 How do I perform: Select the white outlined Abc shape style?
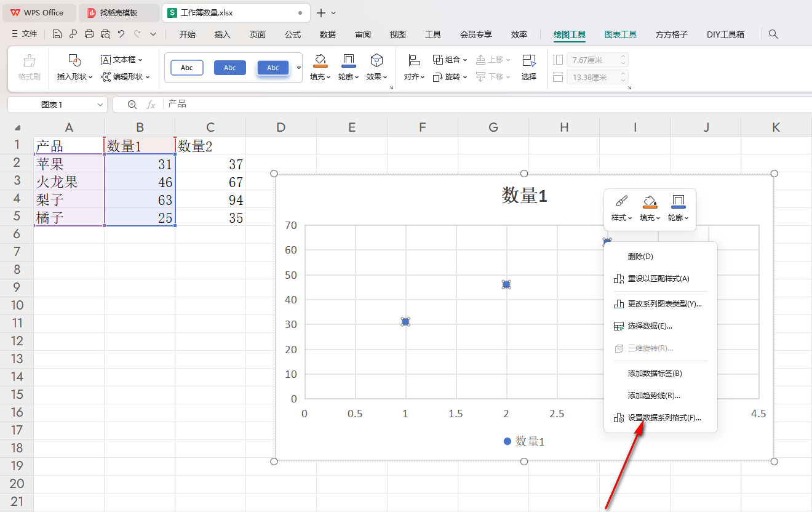(x=186, y=68)
